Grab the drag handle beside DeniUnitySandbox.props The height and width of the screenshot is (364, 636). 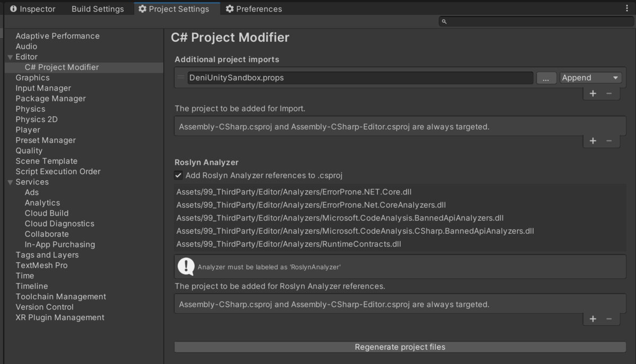(x=181, y=77)
